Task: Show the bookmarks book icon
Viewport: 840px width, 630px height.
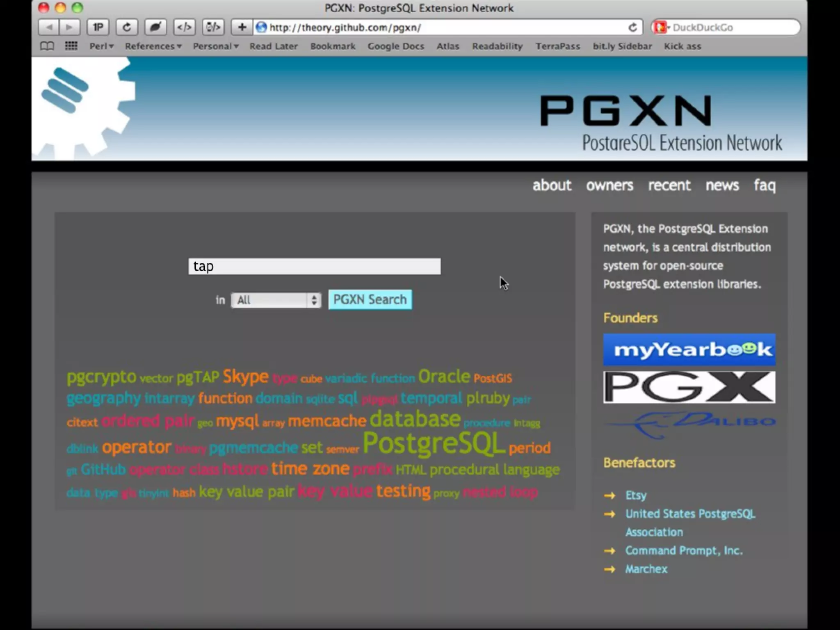Action: click(x=47, y=46)
